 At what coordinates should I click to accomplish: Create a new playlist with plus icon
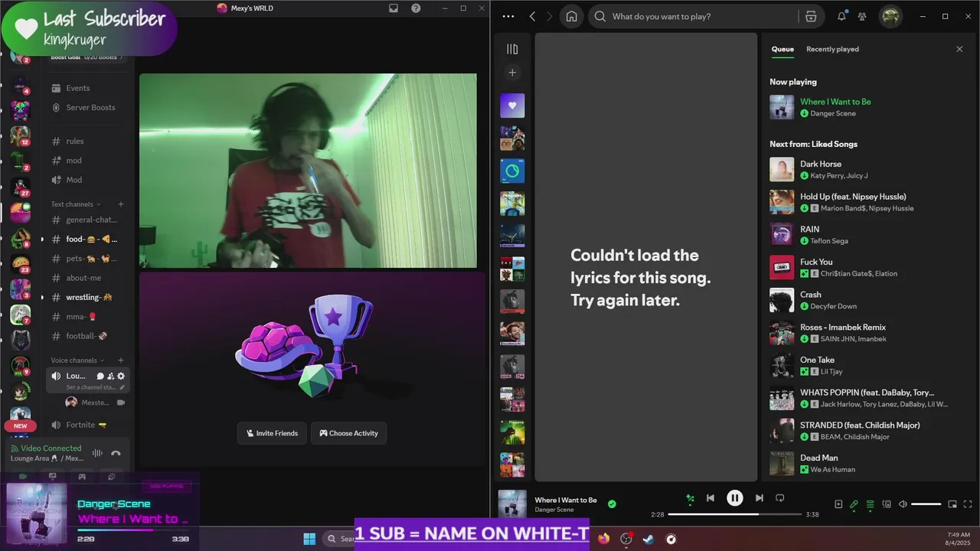click(x=512, y=73)
